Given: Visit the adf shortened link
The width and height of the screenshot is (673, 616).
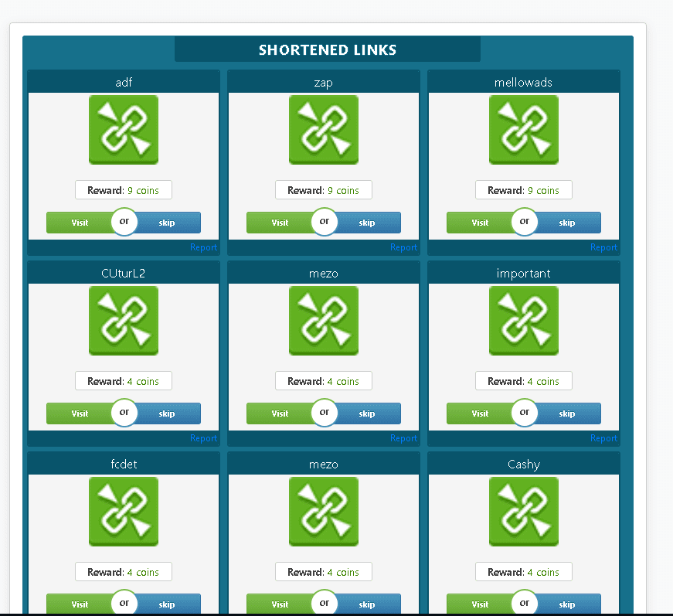Looking at the screenshot, I should coord(80,223).
